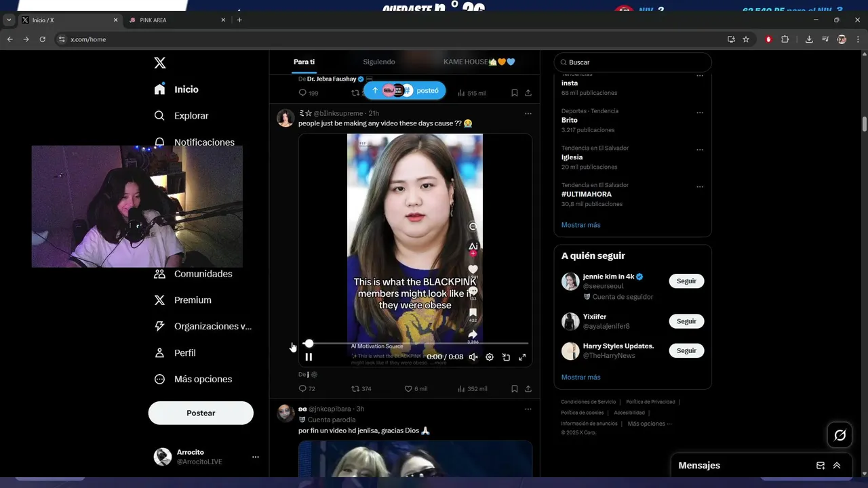Open browser downloads icon
This screenshot has width=868, height=488.
809,39
